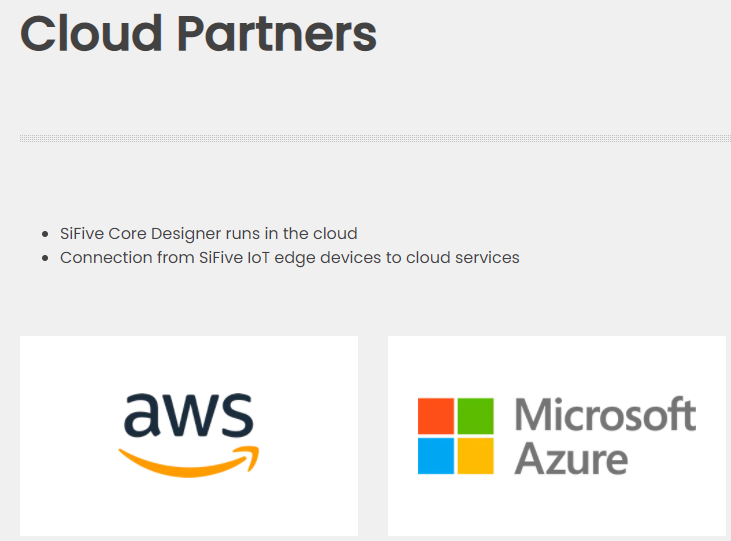
Task: Click the AWS logo wordmark
Action: (188, 416)
